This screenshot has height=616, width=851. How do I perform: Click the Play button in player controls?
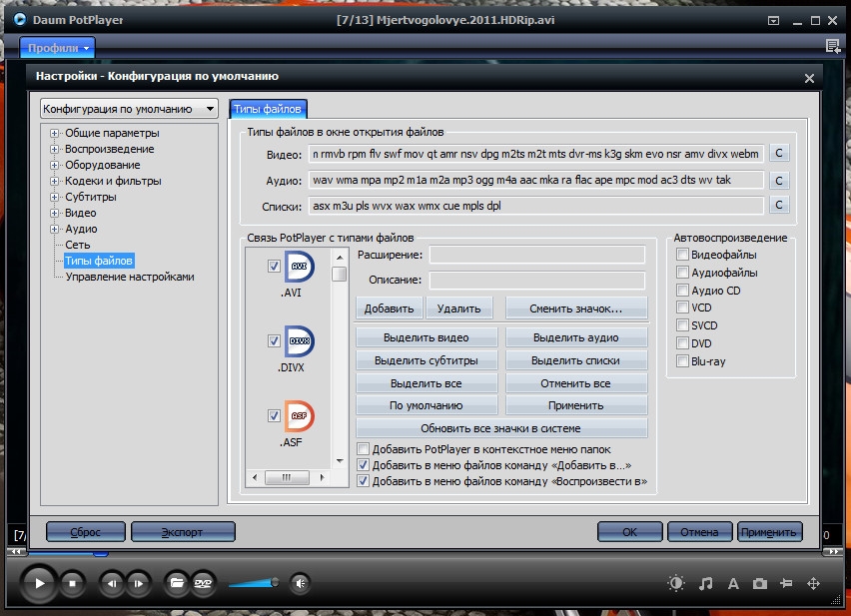[39, 583]
